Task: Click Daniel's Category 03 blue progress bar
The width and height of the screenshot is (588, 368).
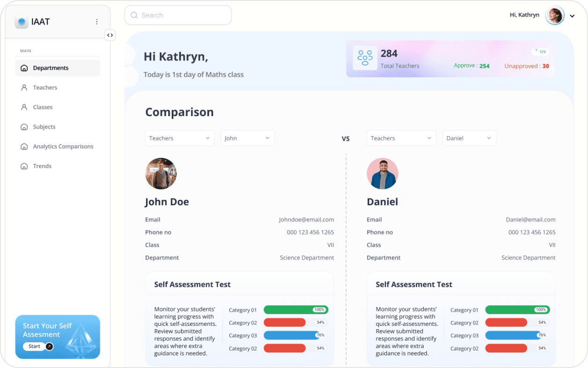Action: (513, 335)
